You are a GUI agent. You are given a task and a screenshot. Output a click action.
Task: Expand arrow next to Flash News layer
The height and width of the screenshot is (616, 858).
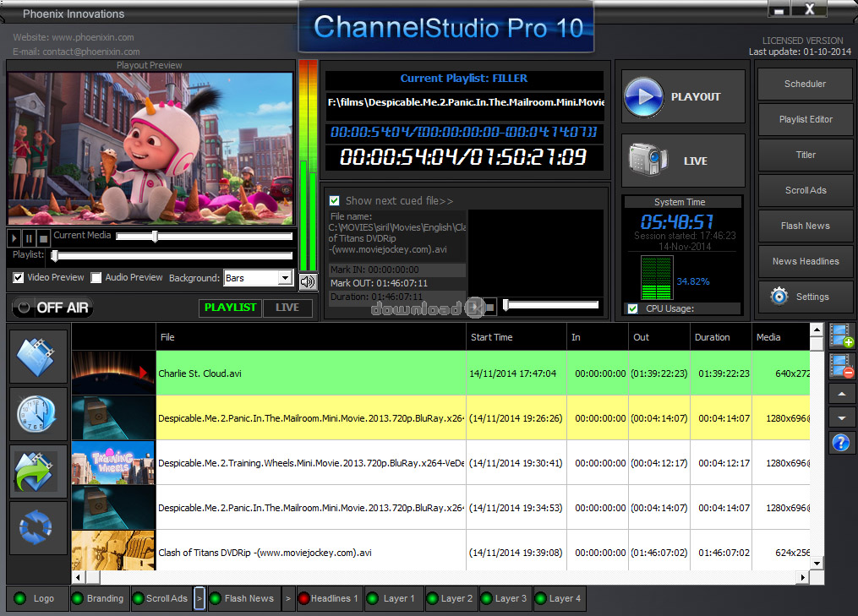pyautogui.click(x=287, y=598)
